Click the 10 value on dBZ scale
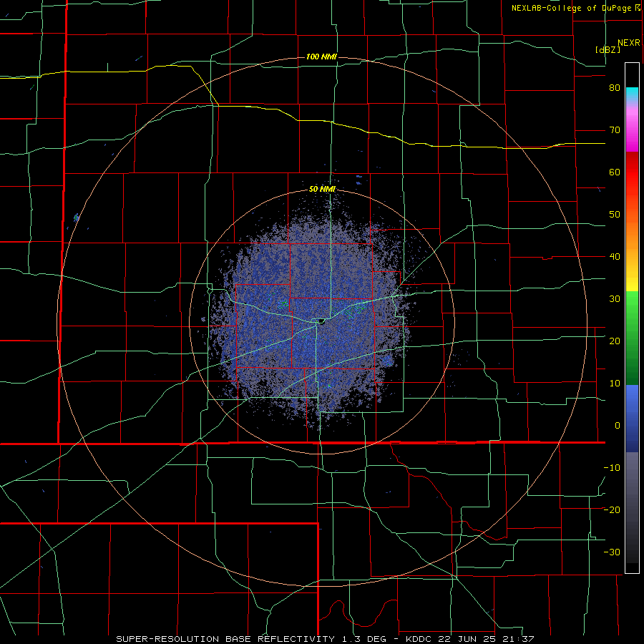The height and width of the screenshot is (644, 644). (x=615, y=384)
